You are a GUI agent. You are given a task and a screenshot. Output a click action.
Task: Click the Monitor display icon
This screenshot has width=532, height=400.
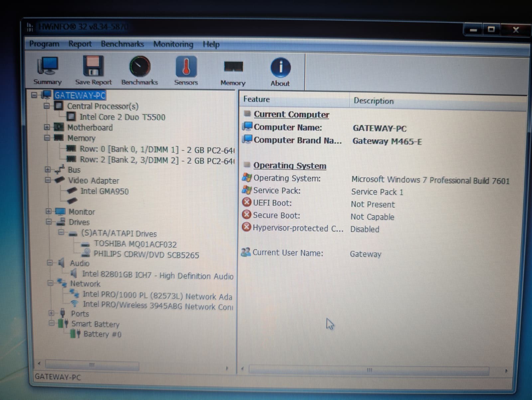pyautogui.click(x=61, y=211)
